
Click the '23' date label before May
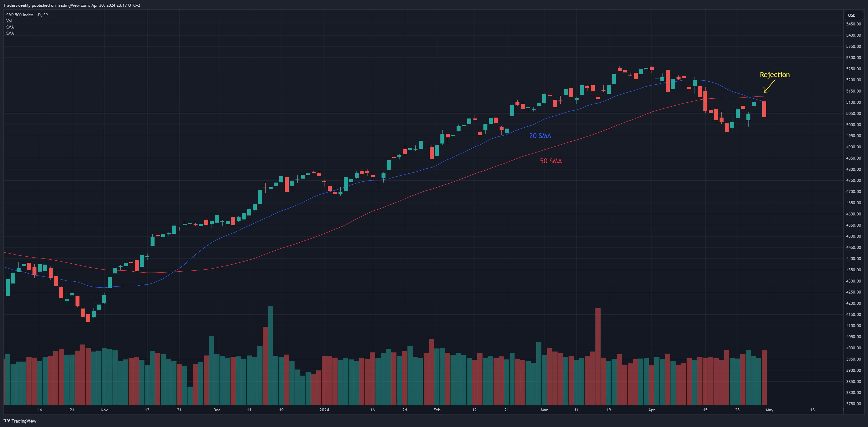point(737,410)
